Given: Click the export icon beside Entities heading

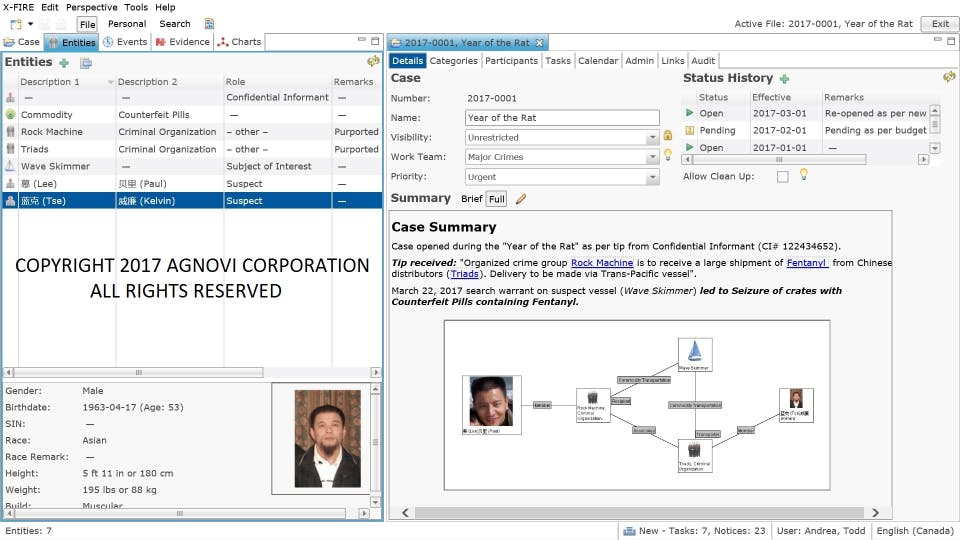Looking at the screenshot, I should pyautogui.click(x=86, y=62).
